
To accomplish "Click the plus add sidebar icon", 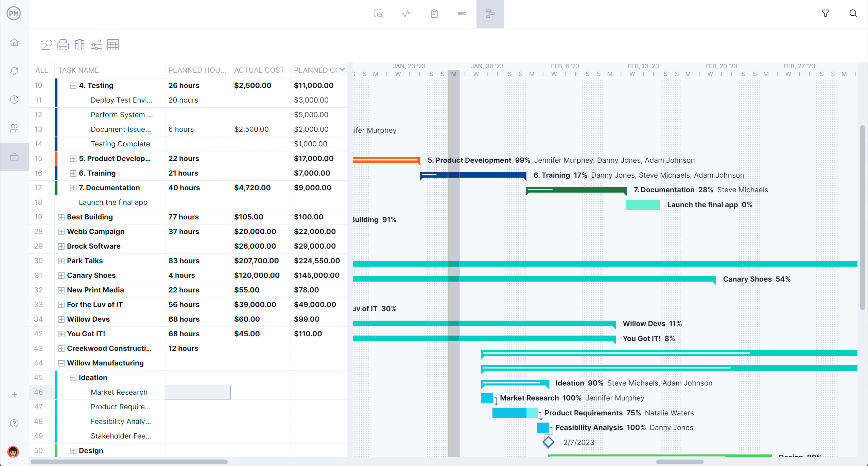I will pyautogui.click(x=14, y=395).
